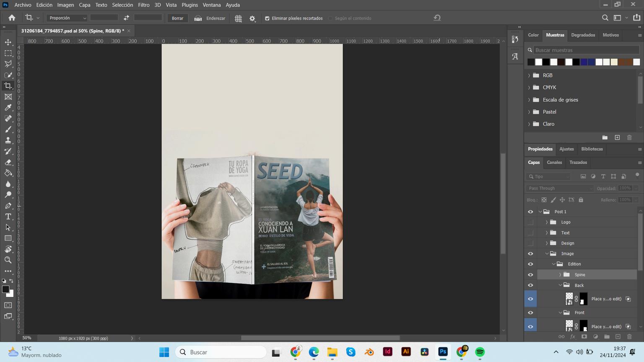Uncheck Eliminar píxeles recortados checkbox
The width and height of the screenshot is (644, 362).
(267, 18)
